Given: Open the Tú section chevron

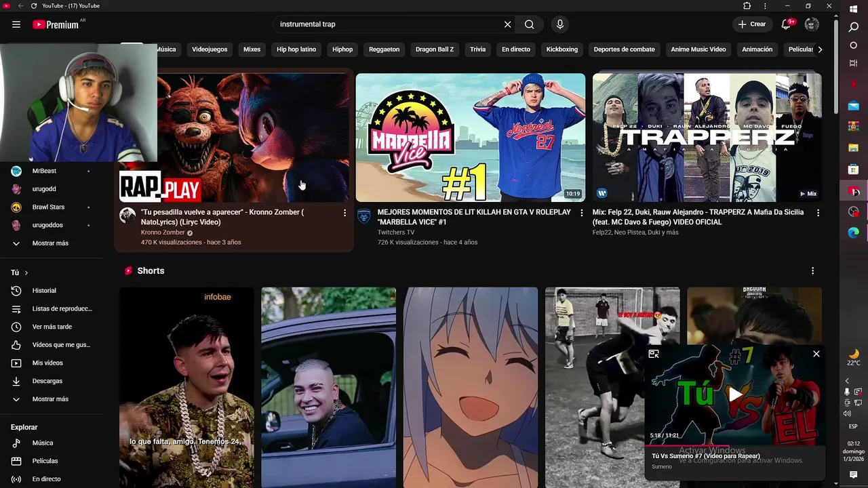Looking at the screenshot, I should coord(26,273).
